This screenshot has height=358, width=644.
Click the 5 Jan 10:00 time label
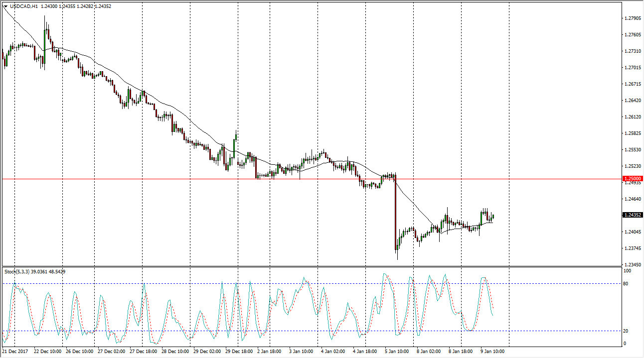397,352
